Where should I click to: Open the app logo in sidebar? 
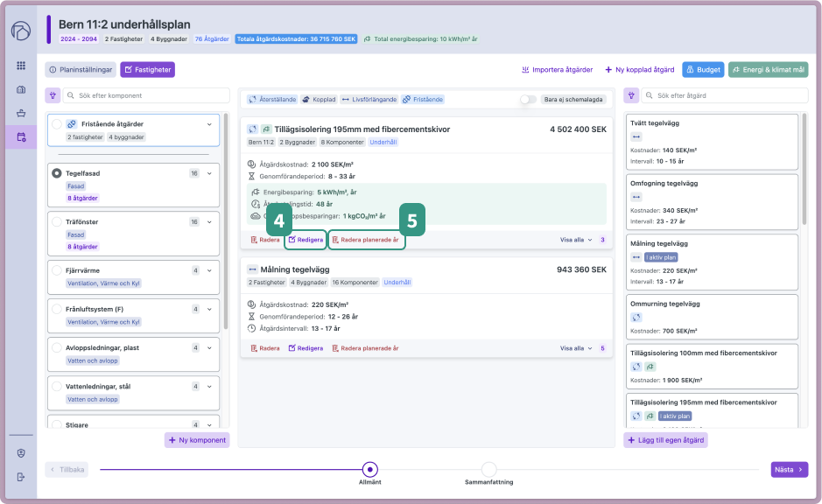(x=21, y=31)
